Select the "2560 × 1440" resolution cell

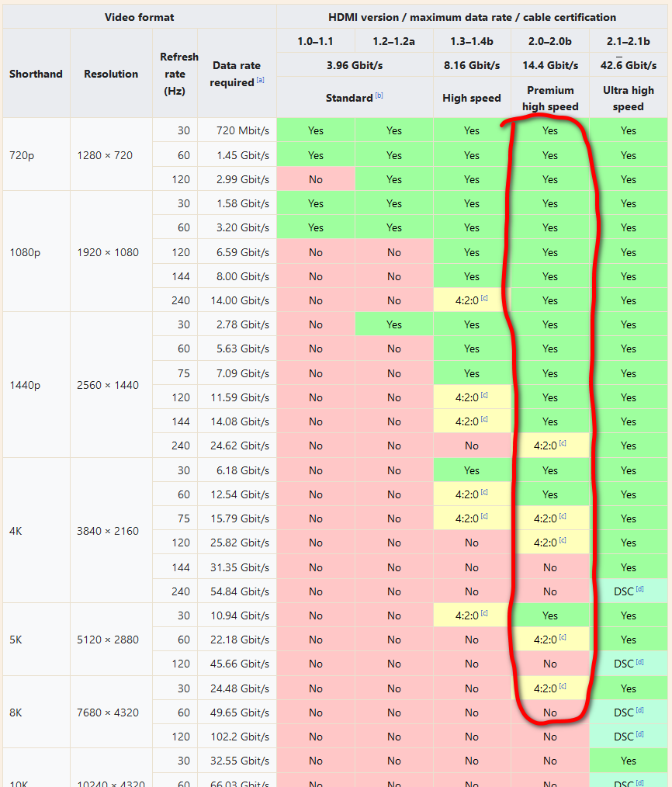(111, 385)
